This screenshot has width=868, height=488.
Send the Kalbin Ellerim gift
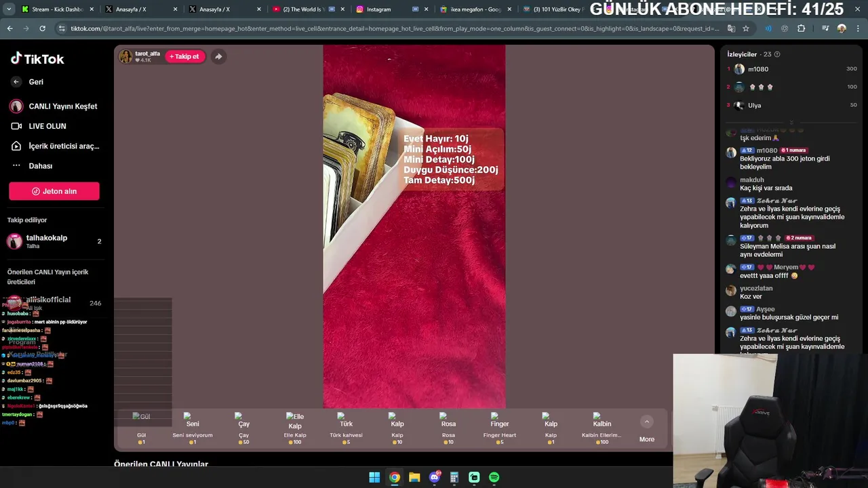click(601, 428)
